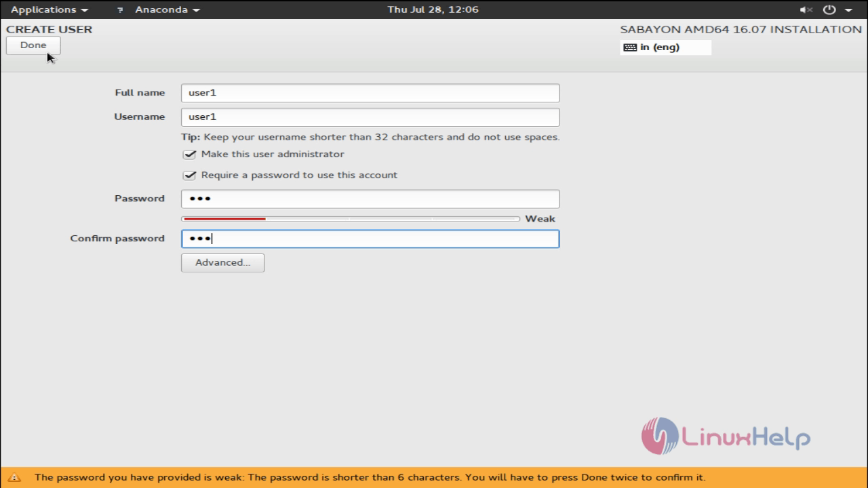Click the password strength bar
The image size is (868, 488).
click(351, 219)
